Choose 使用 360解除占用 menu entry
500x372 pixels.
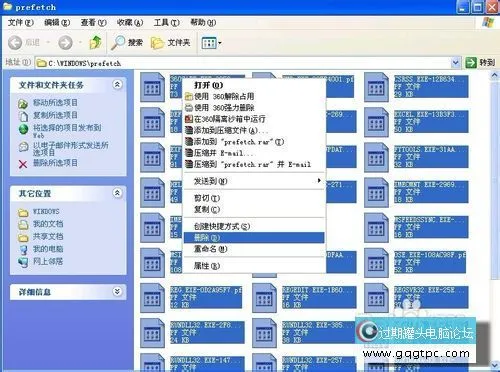point(254,96)
